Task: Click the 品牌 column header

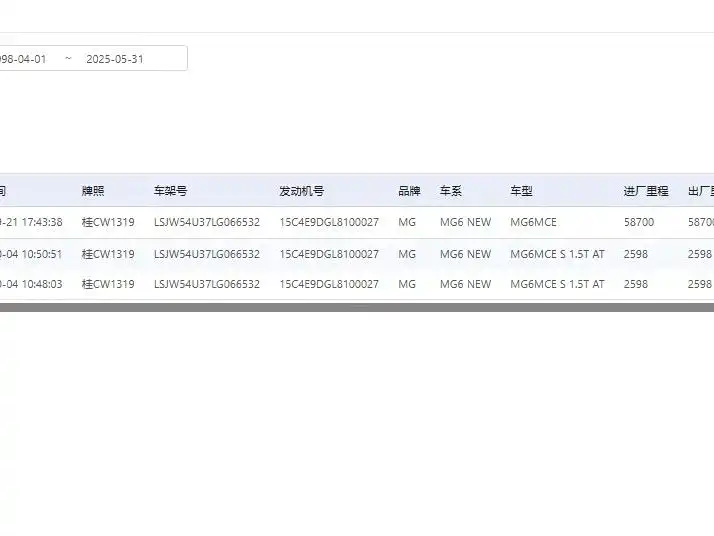Action: point(409,191)
